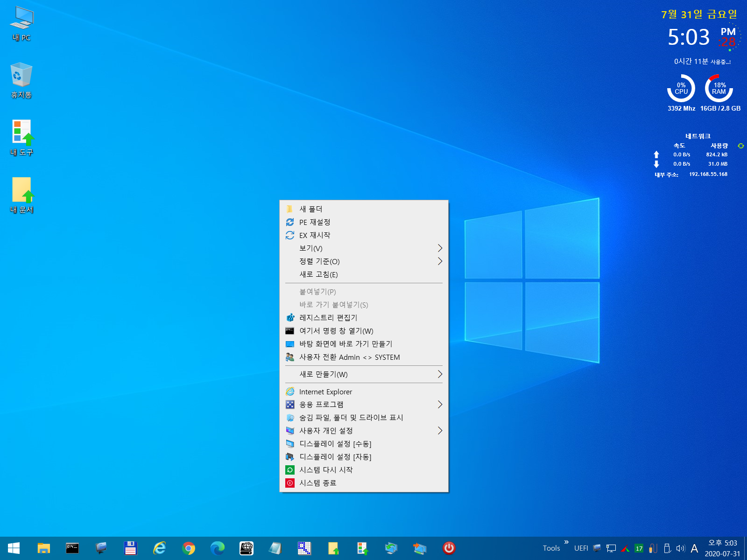Open 레지스트리 편집기 from context menu
747x560 pixels.
point(364,318)
